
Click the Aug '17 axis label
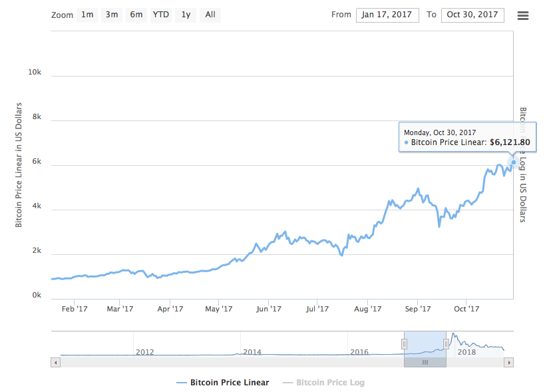(367, 309)
